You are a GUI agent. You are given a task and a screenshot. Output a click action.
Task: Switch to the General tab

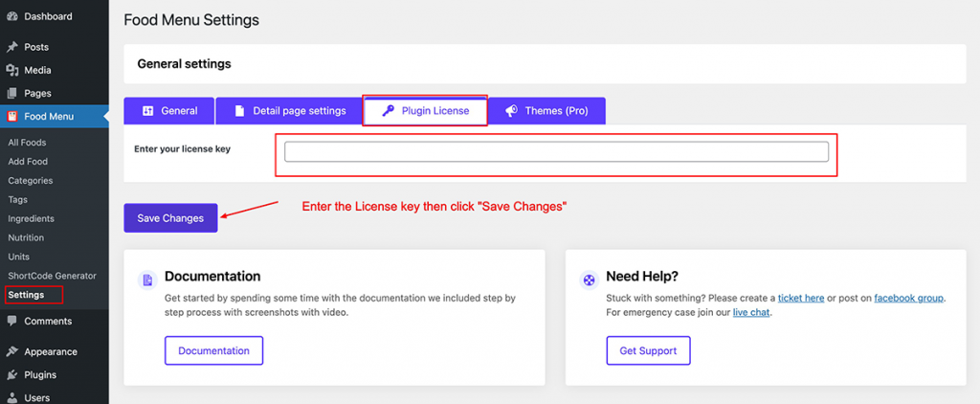click(169, 111)
